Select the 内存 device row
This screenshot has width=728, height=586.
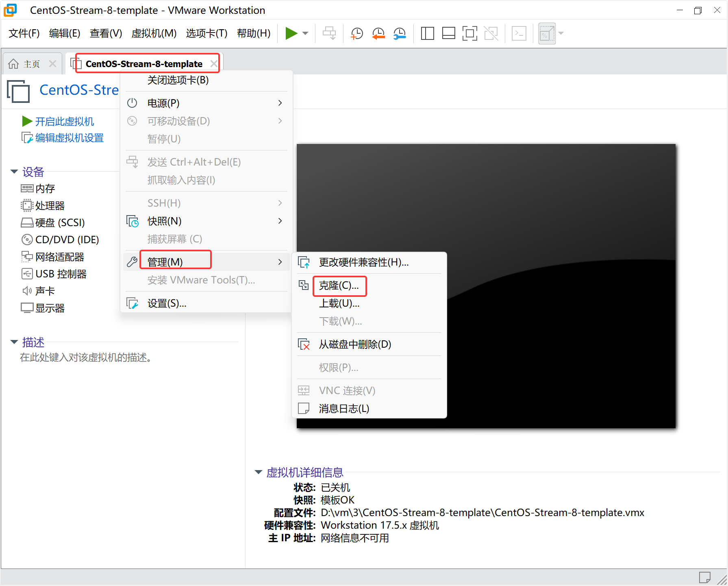click(x=38, y=189)
